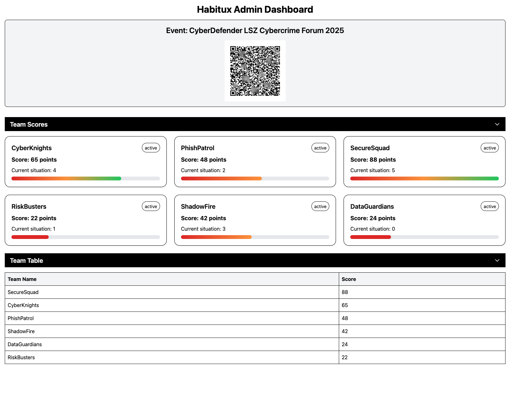Click 'Current situation: 0' text
The image size is (509, 420).
[x=373, y=229]
